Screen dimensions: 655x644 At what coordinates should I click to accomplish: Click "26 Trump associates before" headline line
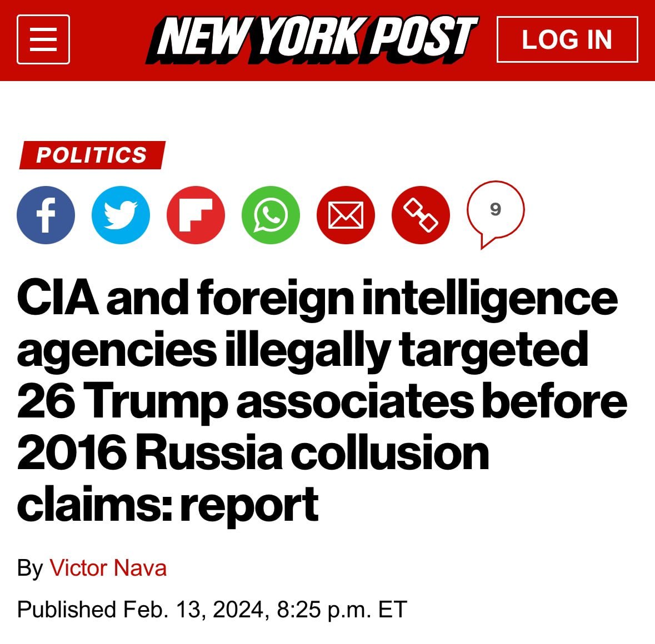tap(322, 401)
